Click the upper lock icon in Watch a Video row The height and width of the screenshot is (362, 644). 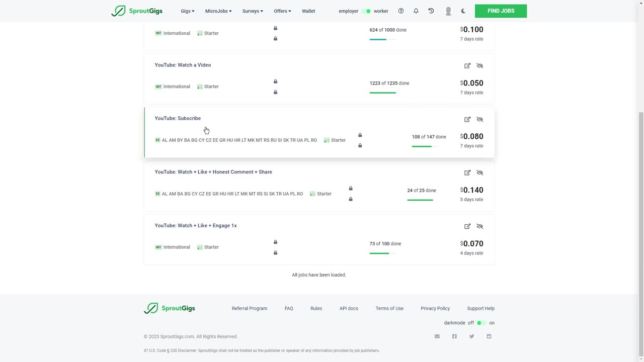[275, 81]
